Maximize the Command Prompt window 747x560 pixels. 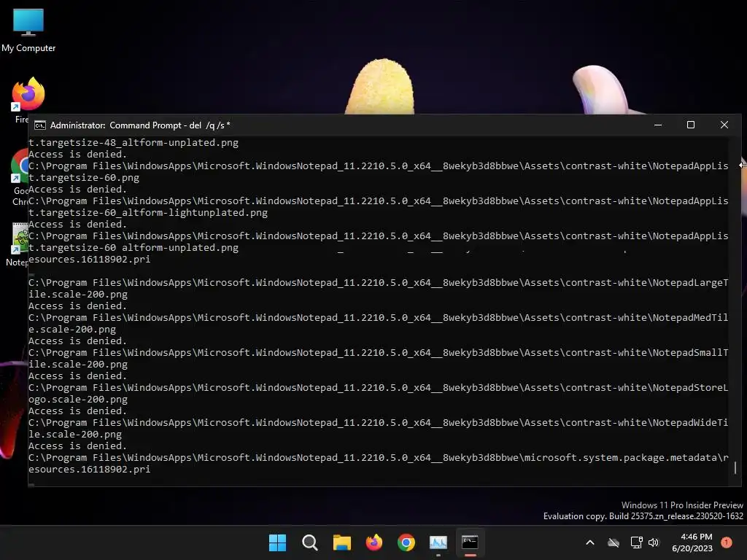coord(691,125)
